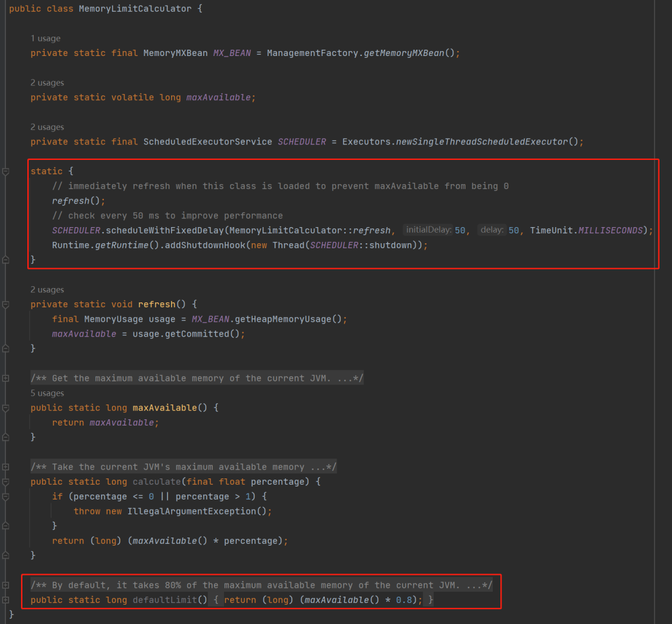672x624 pixels.
Task: Click the MX_BEAN field name in its declaration
Action: pos(232,53)
